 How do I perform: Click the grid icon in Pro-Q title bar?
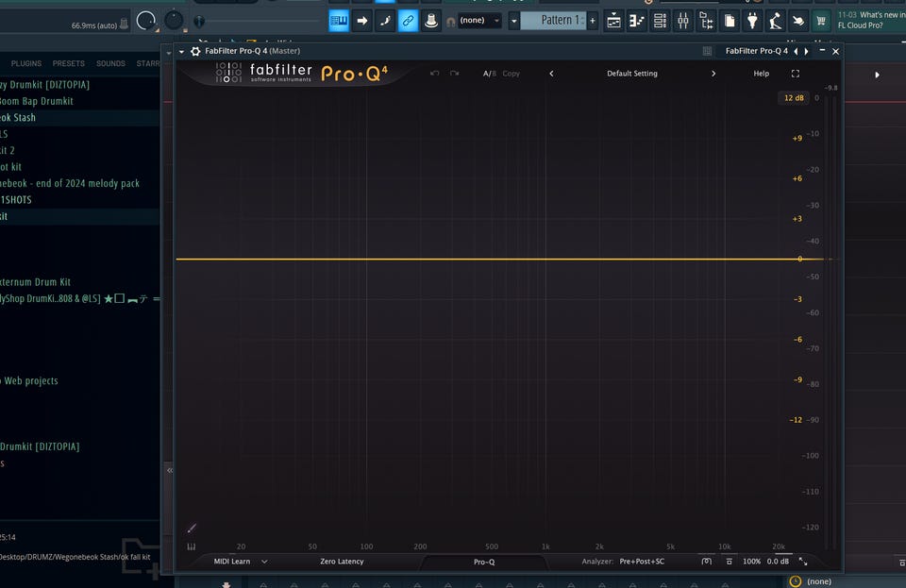(707, 51)
